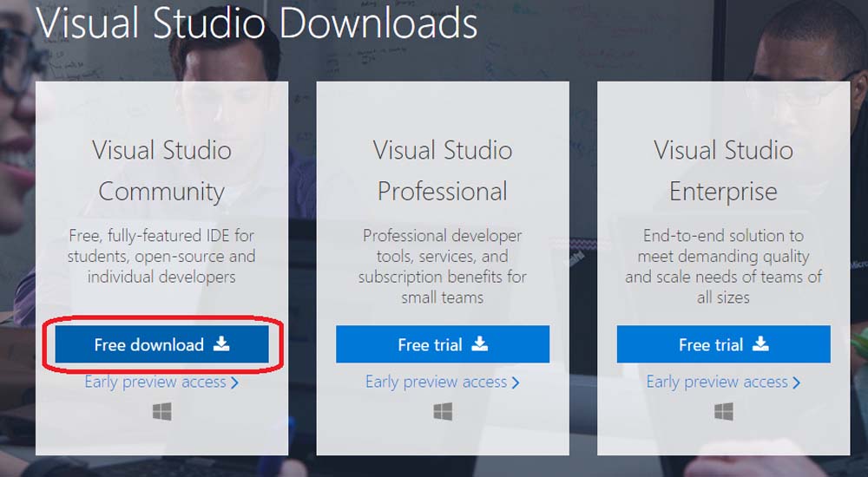Click download arrow icon on Professional Free trial
The width and height of the screenshot is (868, 477).
click(x=479, y=343)
